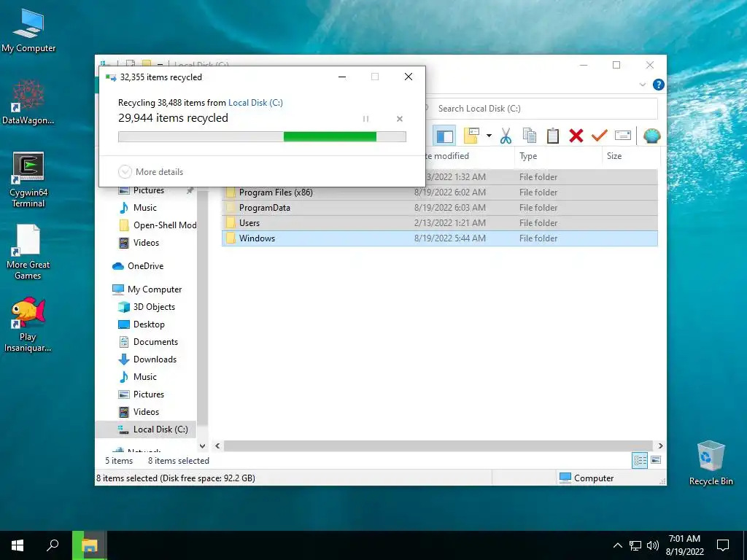The image size is (747, 560).
Task: Open My Computer desktop icon
Action: click(28, 31)
